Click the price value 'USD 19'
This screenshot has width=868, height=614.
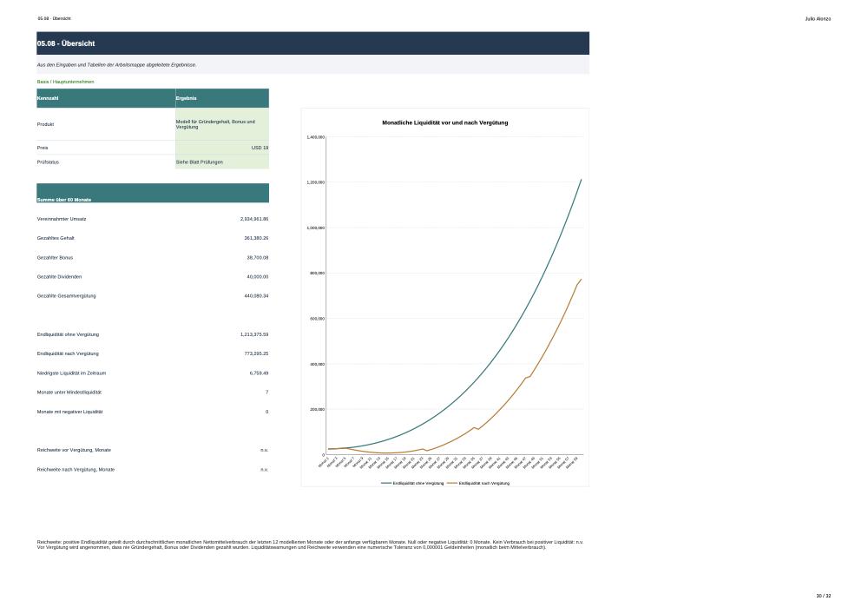[x=260, y=148]
